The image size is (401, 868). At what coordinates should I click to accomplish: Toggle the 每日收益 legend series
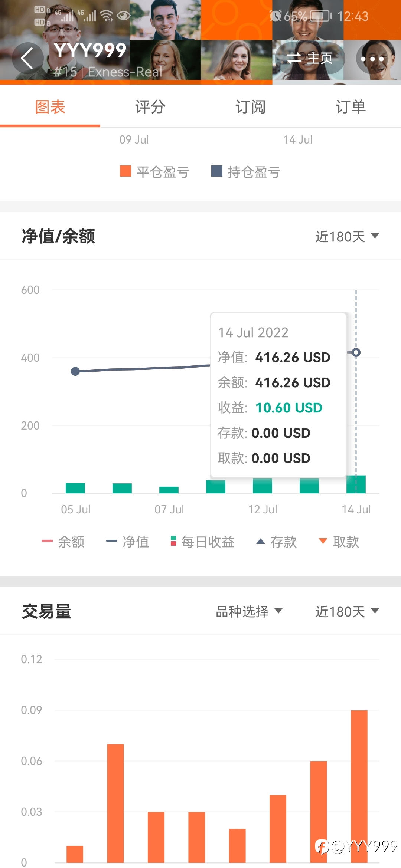click(202, 542)
